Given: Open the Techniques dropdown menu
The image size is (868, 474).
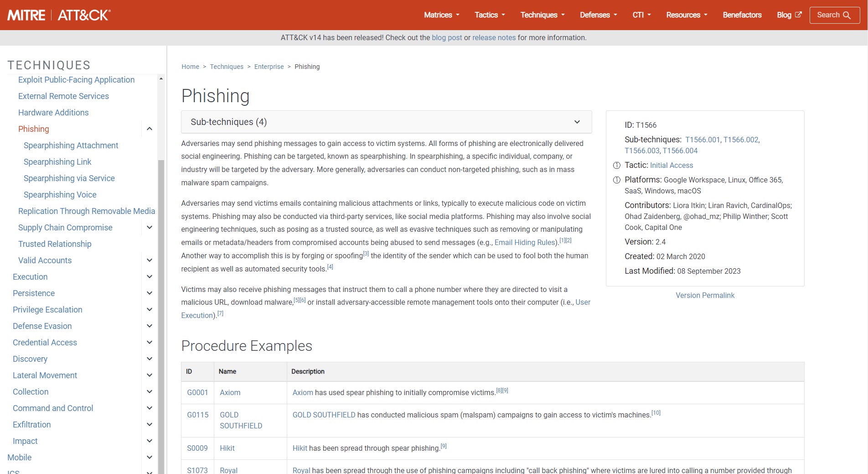Looking at the screenshot, I should pyautogui.click(x=542, y=15).
